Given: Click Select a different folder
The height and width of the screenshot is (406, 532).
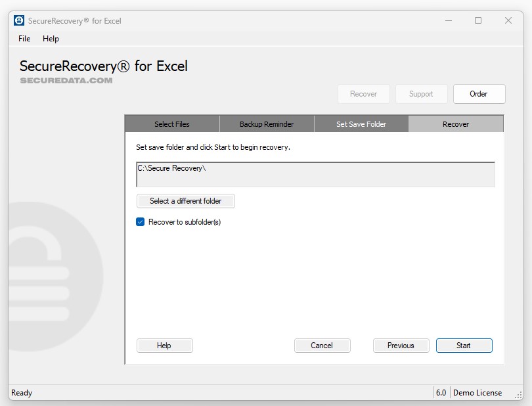Looking at the screenshot, I should coord(186,201).
